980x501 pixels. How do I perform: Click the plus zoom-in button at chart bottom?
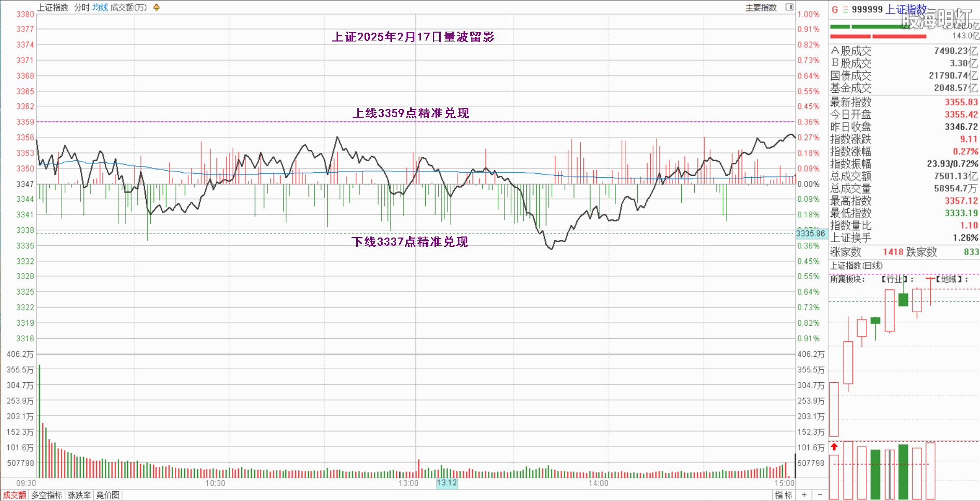point(804,495)
